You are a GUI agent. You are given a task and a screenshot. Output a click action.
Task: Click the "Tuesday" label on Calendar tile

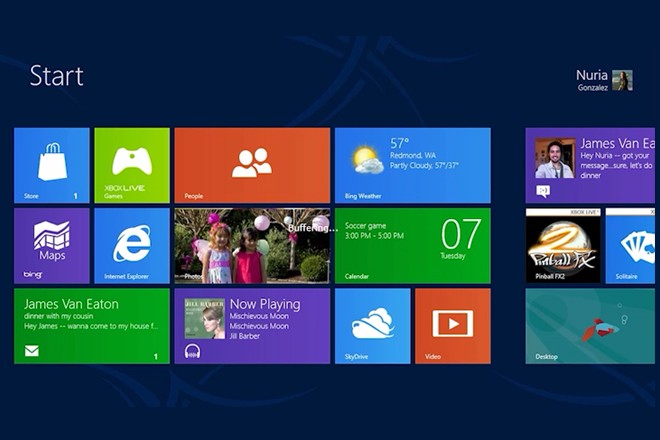tap(453, 256)
